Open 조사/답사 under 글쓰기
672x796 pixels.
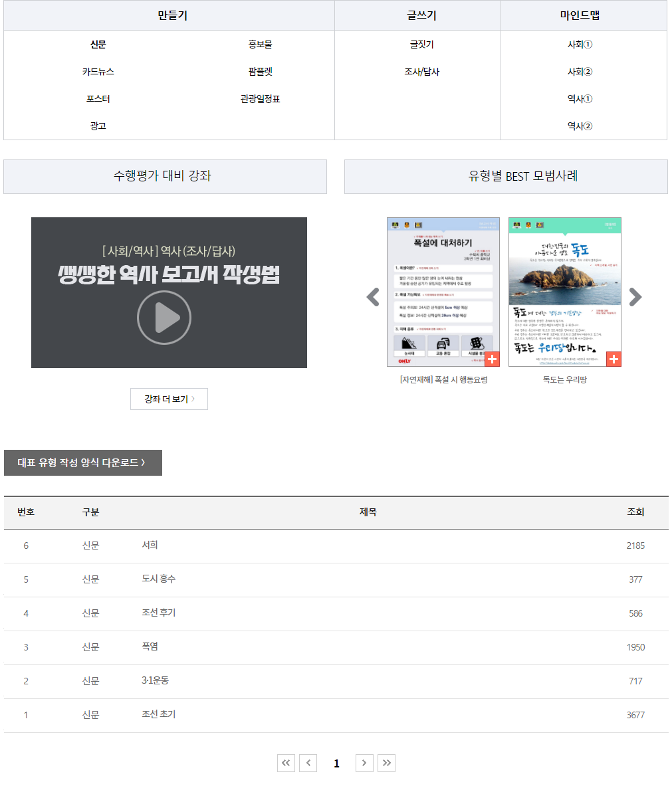coord(421,72)
